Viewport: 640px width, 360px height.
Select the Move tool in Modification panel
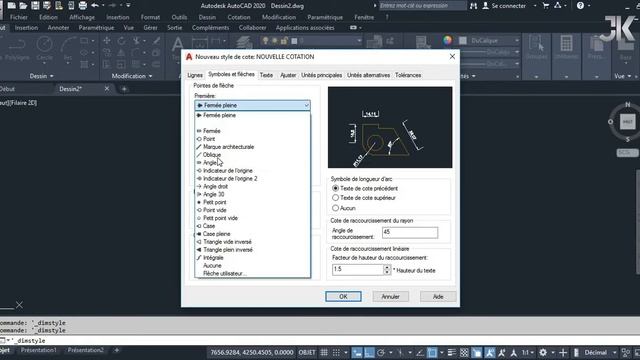click(x=107, y=40)
